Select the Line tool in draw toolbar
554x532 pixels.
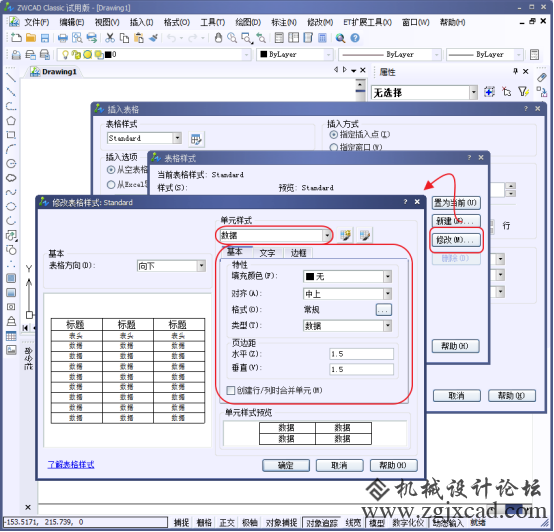point(11,77)
